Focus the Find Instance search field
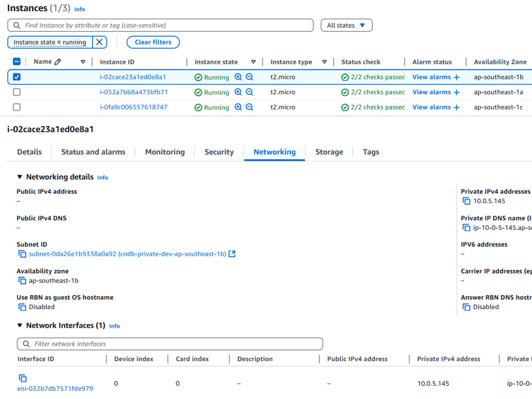This screenshot has height=399, width=532. pos(161,26)
